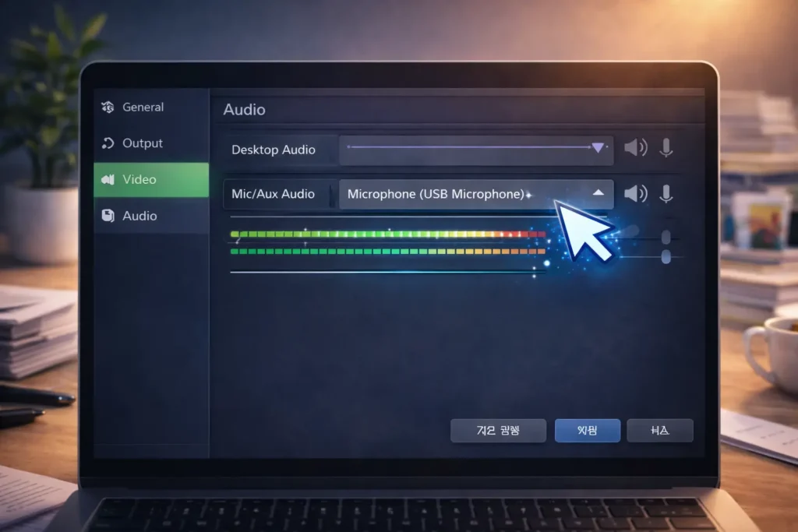
Task: Open the Output settings tab
Action: (x=143, y=143)
